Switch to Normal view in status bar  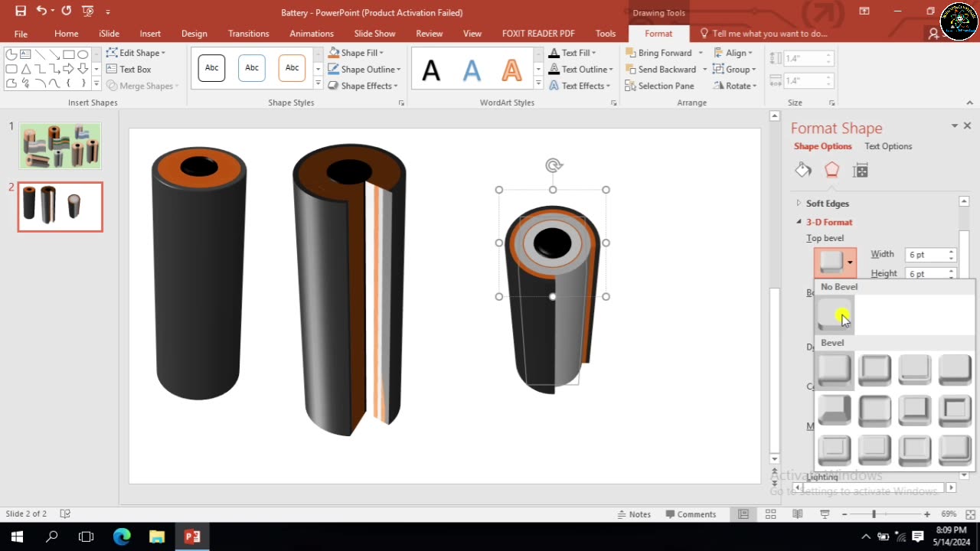coord(743,514)
